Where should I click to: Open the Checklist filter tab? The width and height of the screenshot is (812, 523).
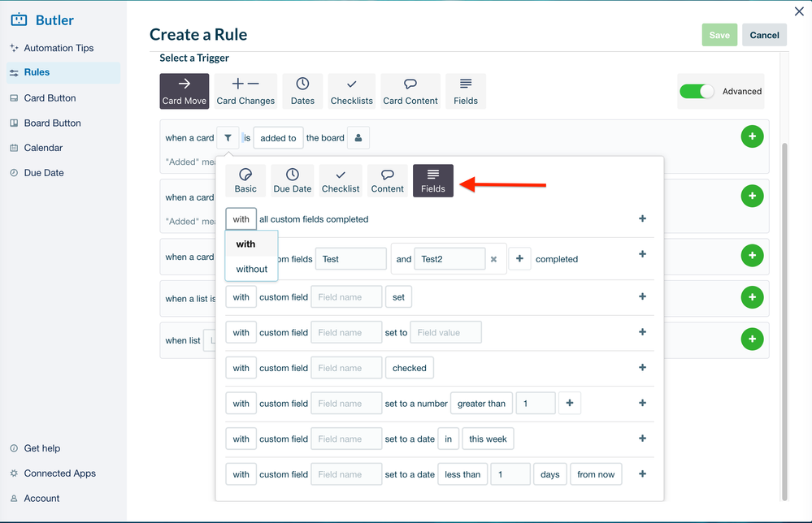[341, 180]
